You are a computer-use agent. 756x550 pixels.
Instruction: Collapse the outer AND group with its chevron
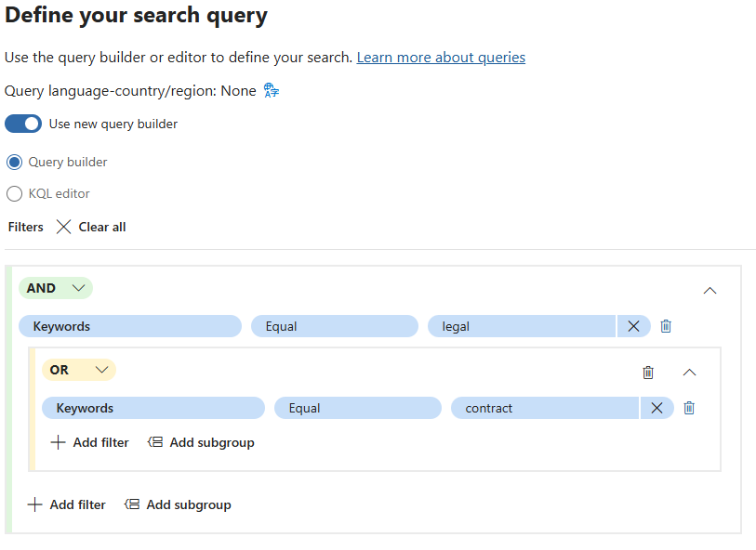(710, 290)
